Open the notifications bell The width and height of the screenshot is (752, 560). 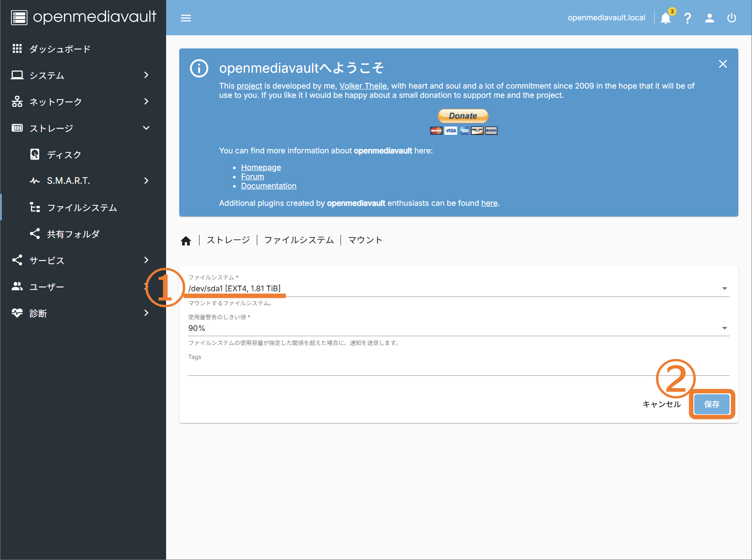tap(666, 18)
